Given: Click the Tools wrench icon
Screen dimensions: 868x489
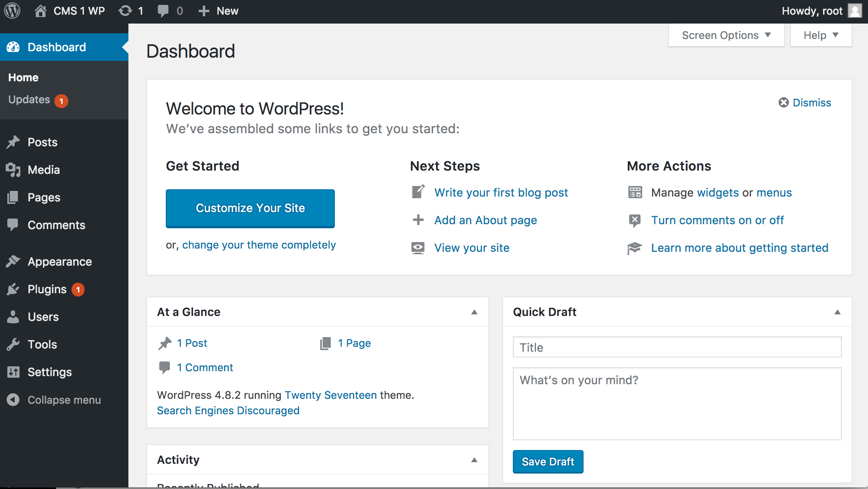Looking at the screenshot, I should 13,344.
